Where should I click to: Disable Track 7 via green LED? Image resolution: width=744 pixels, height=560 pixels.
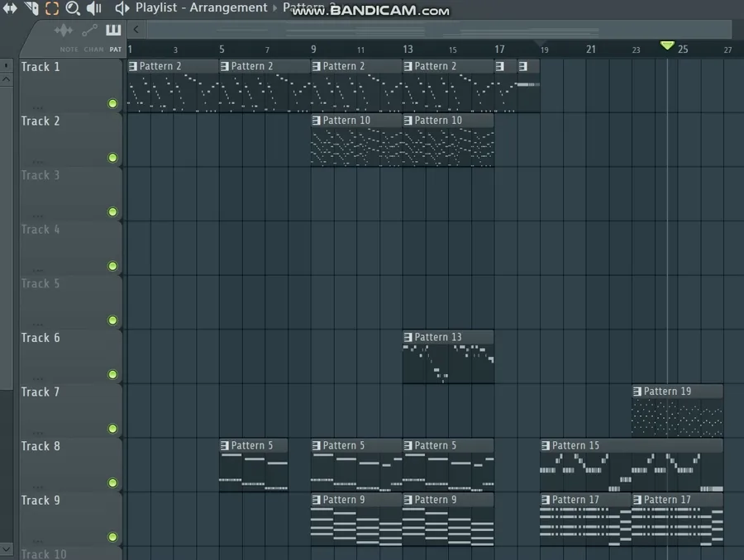click(x=112, y=428)
